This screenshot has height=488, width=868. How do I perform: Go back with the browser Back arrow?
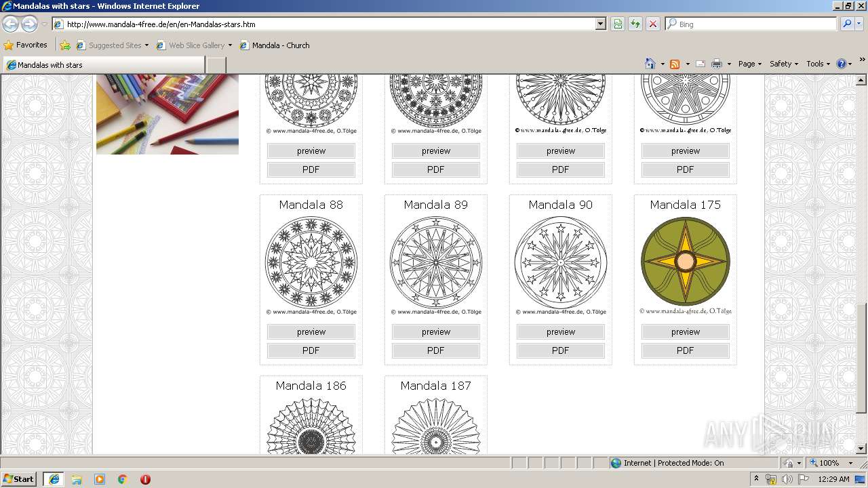coord(10,24)
